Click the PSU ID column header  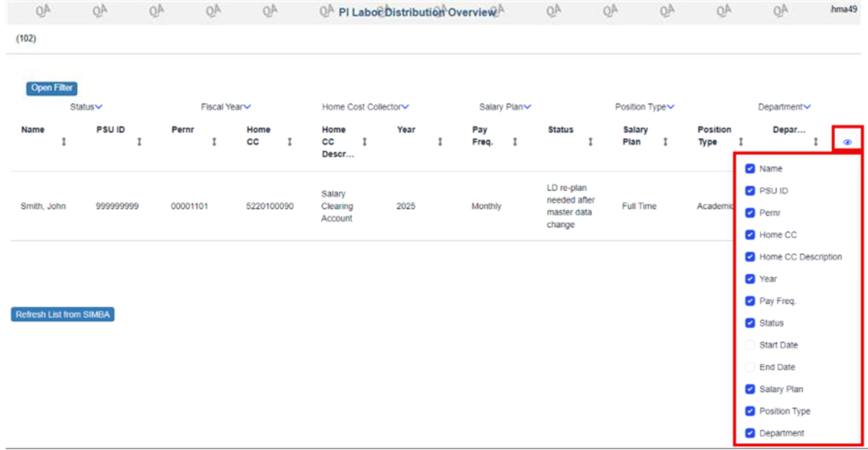[110, 130]
